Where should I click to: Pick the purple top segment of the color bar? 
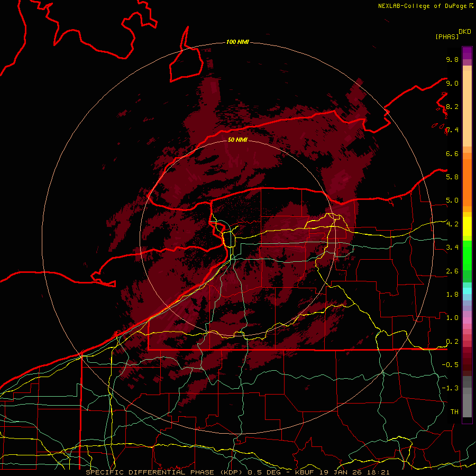pos(467,53)
